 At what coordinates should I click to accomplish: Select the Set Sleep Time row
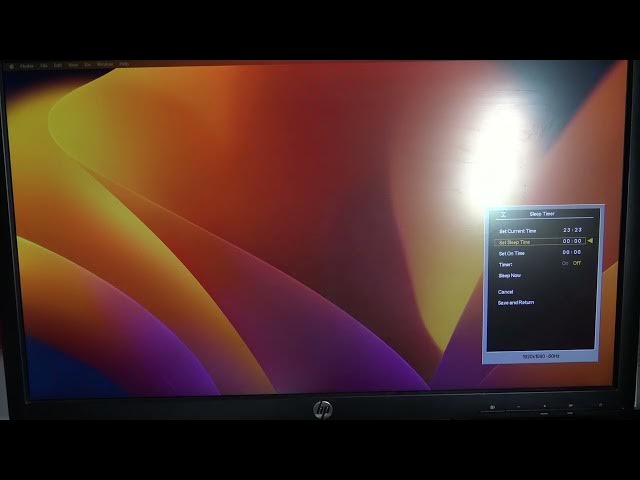click(540, 242)
